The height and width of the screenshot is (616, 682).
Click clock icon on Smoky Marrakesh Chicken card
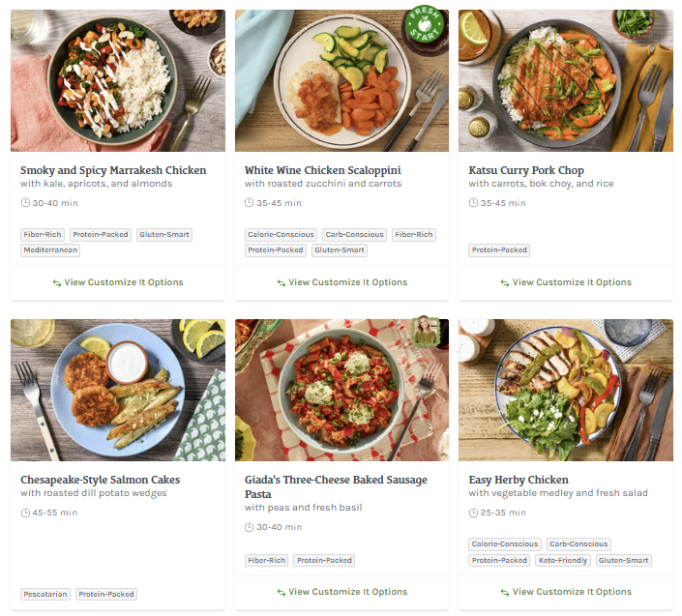click(x=25, y=203)
